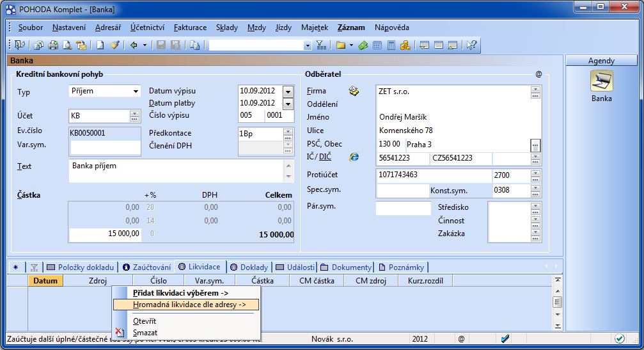The height and width of the screenshot is (350, 644).
Task: Click the amount field showing 15 000,00
Action: (x=106, y=234)
